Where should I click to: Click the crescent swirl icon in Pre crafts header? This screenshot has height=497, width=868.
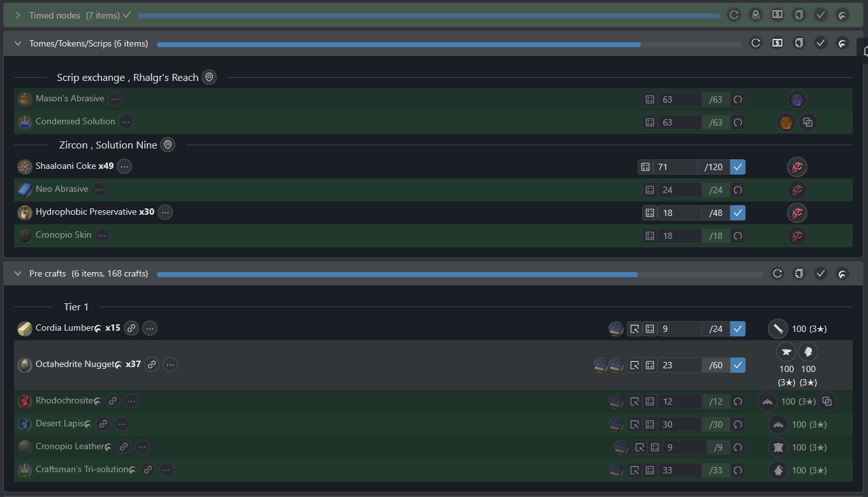coord(842,274)
